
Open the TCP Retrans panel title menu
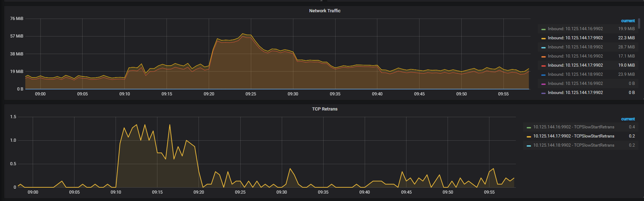324,109
